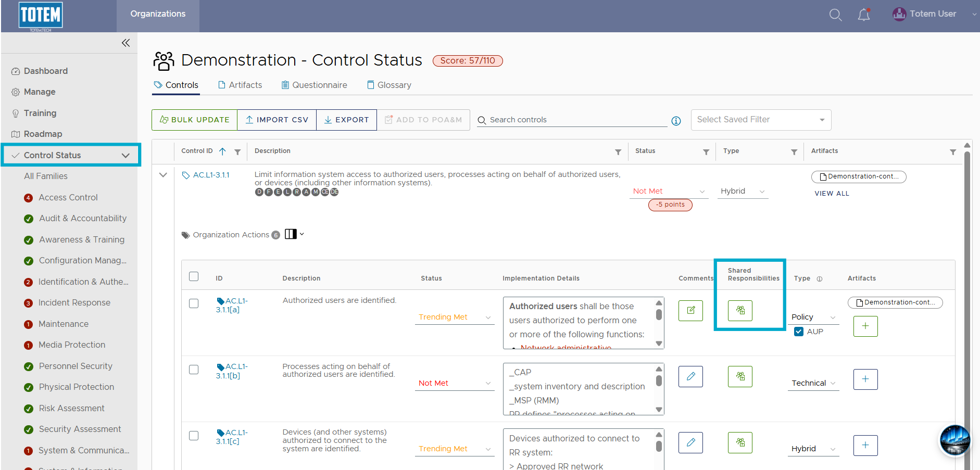Add artifact to AC.L1-3.1.1[c]

(x=865, y=446)
